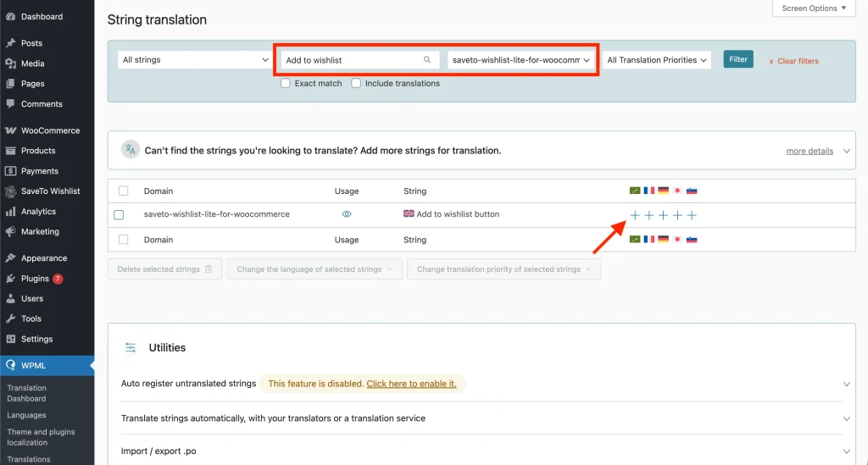The image size is (868, 465).
Task: Click the saveto-wishlist-lite-for-woocommerce domain cell text
Action: 216,214
